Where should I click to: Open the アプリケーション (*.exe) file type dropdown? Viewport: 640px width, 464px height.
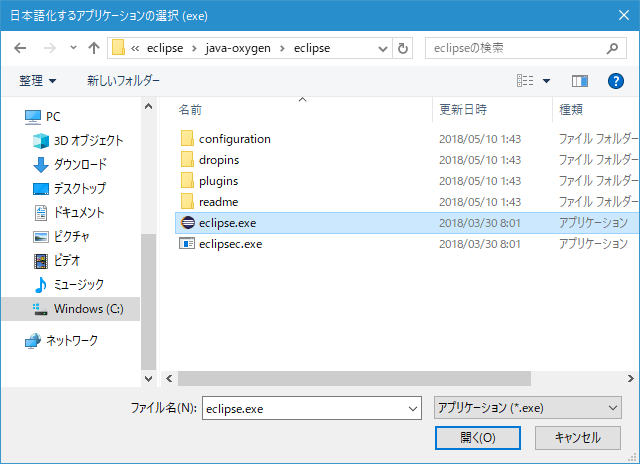528,408
